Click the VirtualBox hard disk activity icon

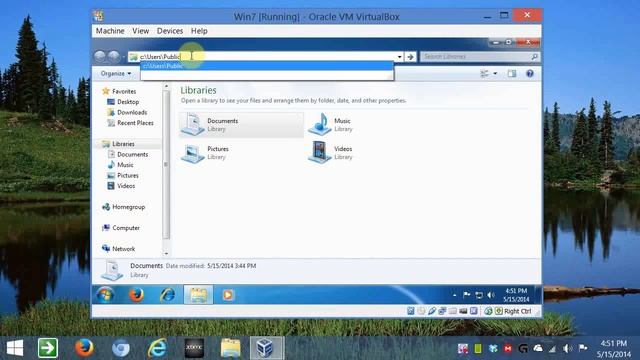[411, 311]
